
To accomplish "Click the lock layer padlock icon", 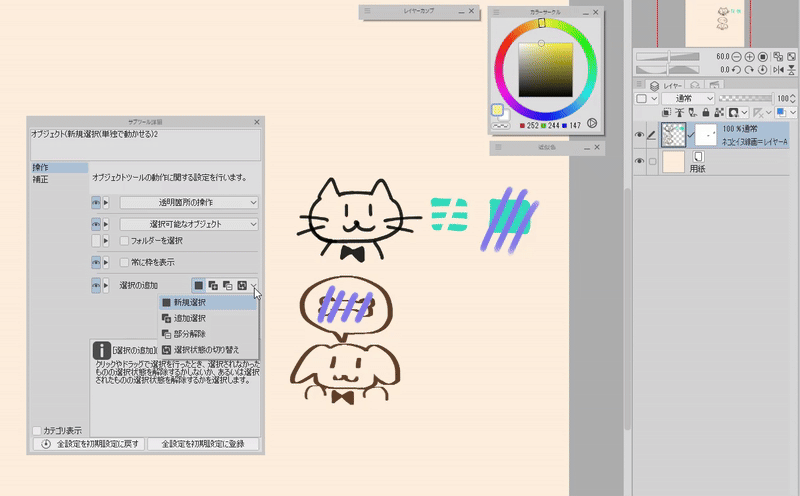I will [x=706, y=112].
